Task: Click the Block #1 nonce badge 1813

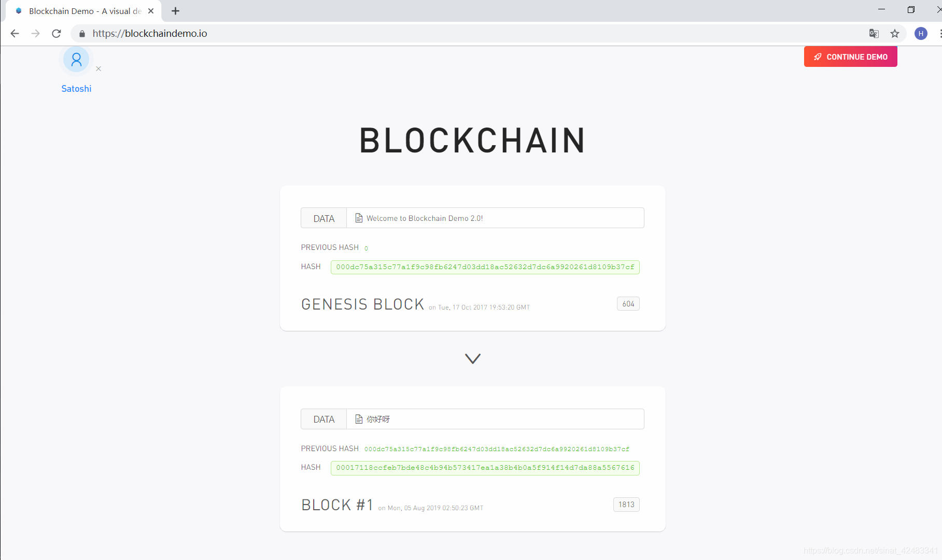Action: (626, 505)
